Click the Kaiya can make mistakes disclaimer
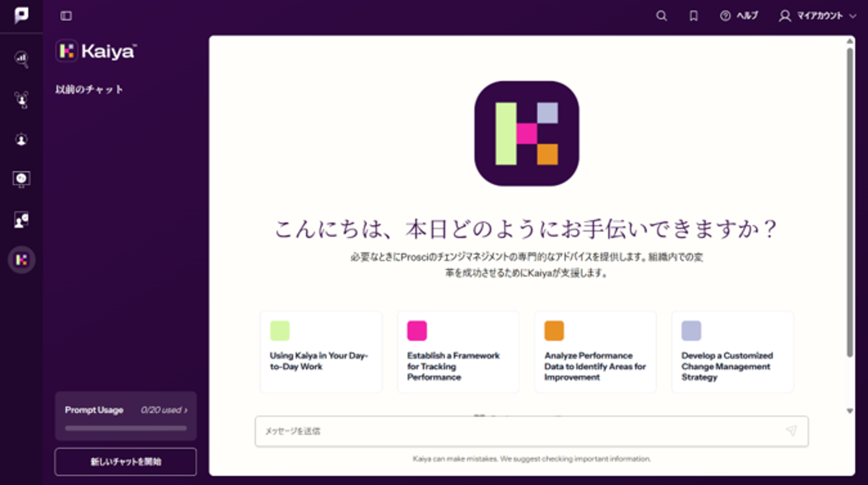 pyautogui.click(x=532, y=459)
